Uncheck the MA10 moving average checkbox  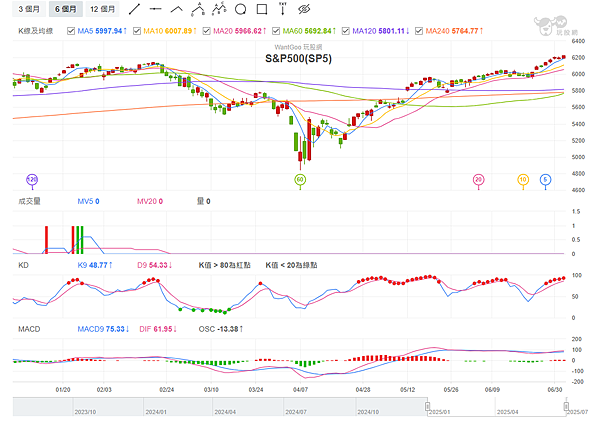point(137,31)
